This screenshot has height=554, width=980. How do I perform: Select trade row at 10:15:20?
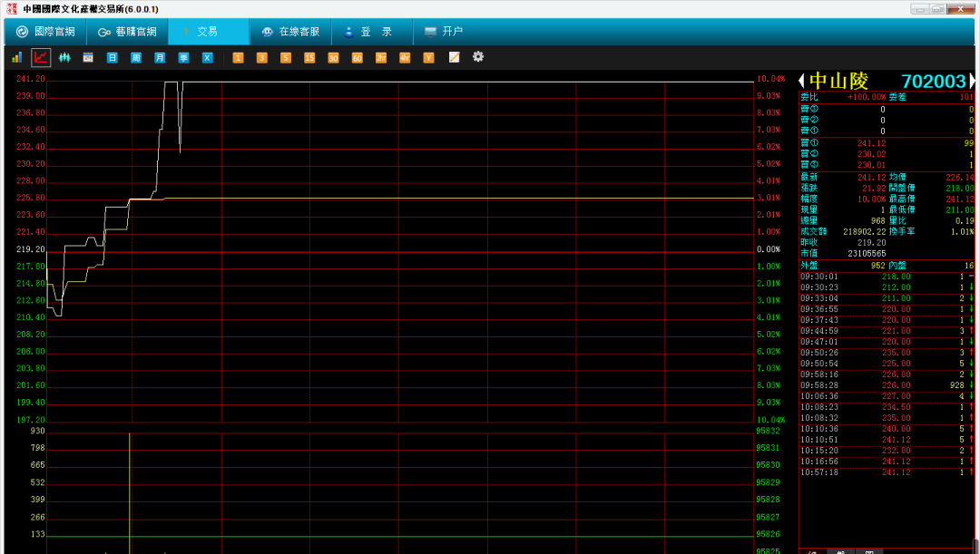887,451
